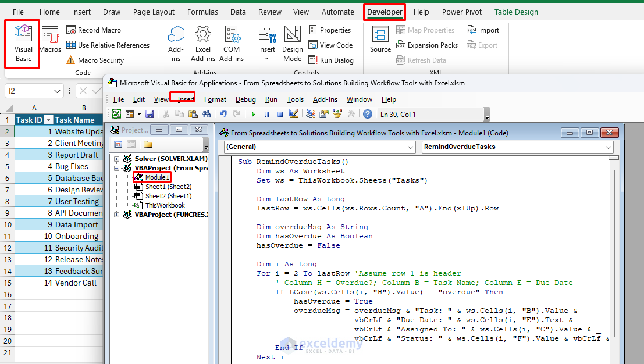Select Sheet2 (Sheet1) in project tree
The height and width of the screenshot is (364, 644).
pyautogui.click(x=168, y=196)
